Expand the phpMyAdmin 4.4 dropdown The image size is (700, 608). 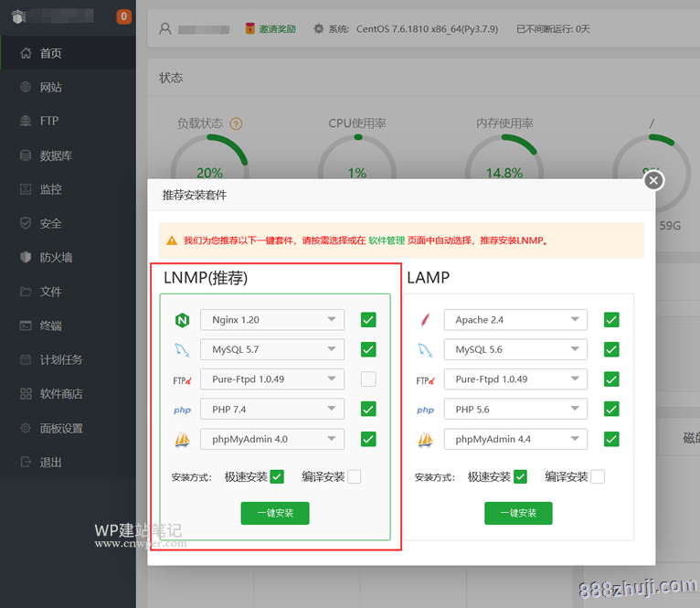(515, 439)
